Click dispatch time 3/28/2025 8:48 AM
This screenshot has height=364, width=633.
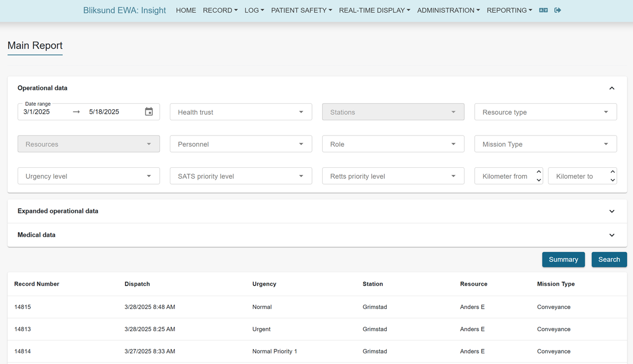tap(150, 307)
